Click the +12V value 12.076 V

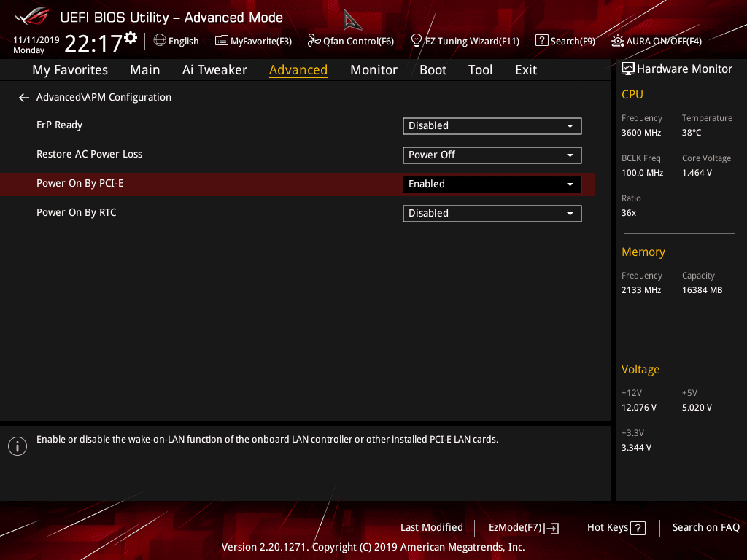639,408
